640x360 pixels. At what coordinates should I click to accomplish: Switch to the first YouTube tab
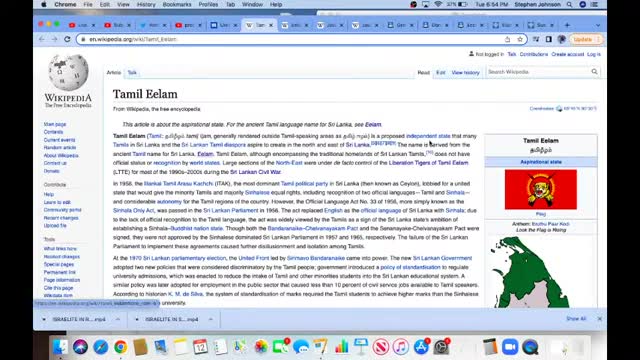(x=82, y=25)
